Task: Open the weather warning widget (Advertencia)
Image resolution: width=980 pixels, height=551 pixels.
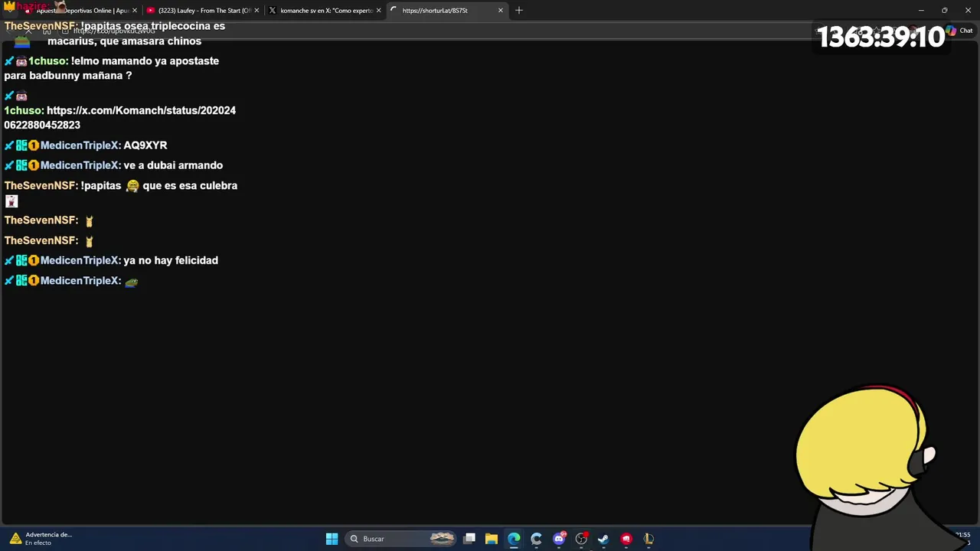Action: coord(41,539)
